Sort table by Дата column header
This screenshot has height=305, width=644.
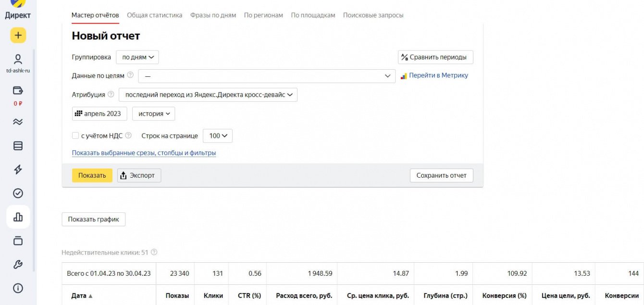point(82,296)
